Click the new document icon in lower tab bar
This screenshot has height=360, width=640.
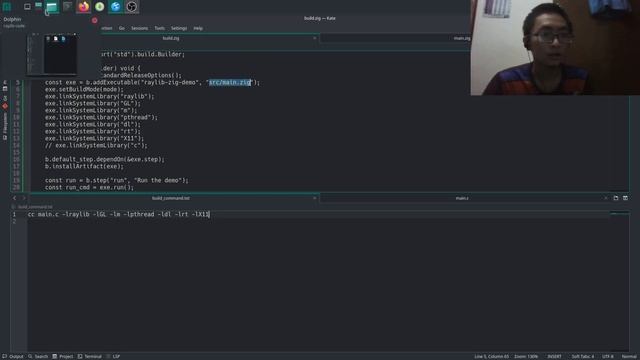click(x=616, y=198)
